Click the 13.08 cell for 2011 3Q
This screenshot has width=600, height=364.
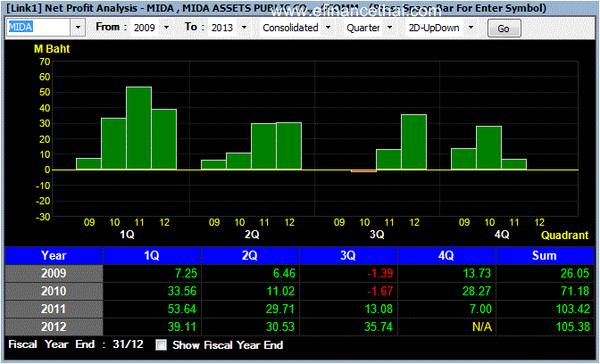[x=348, y=309]
